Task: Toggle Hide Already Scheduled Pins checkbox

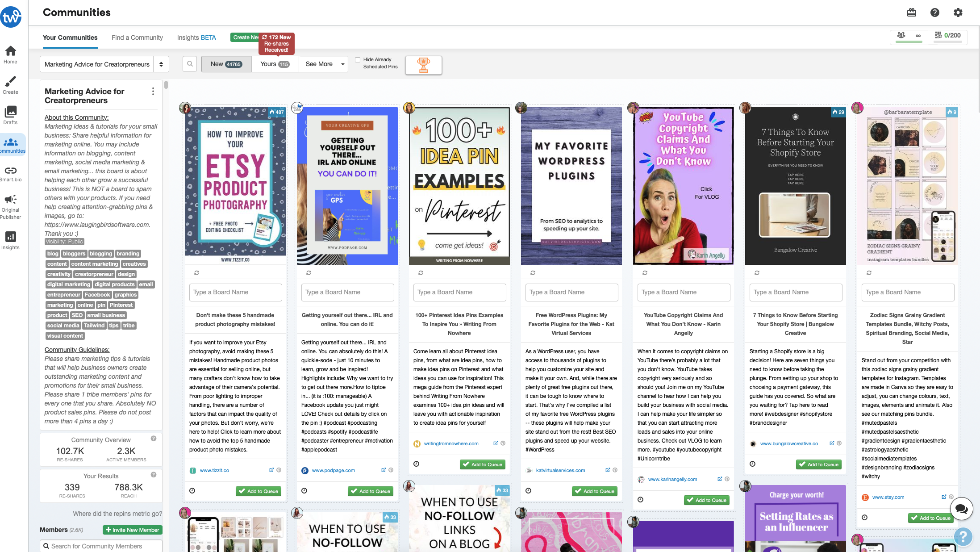Action: tap(358, 59)
